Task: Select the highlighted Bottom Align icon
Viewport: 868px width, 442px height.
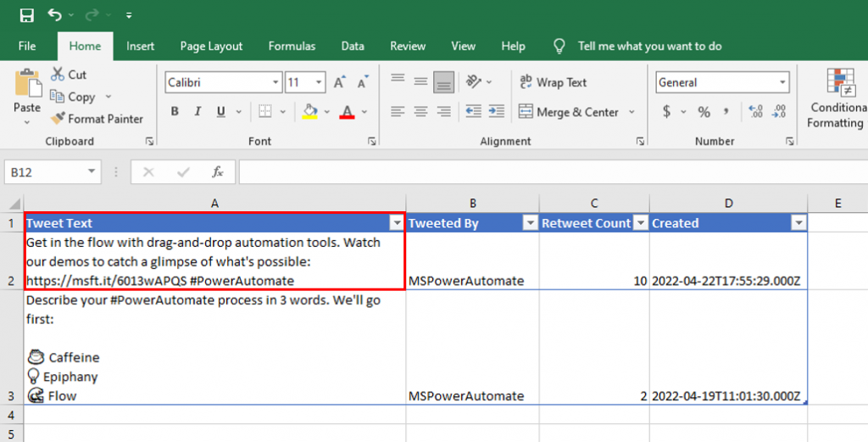Action: coord(444,82)
